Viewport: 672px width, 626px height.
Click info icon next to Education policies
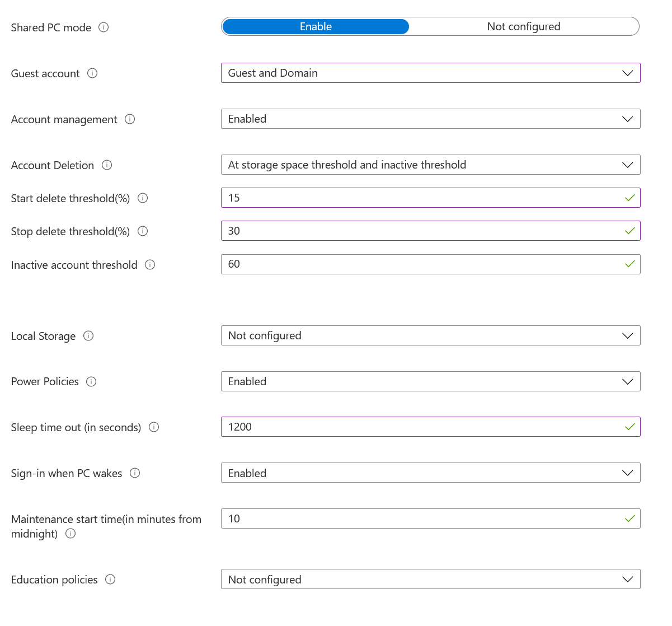110,580
